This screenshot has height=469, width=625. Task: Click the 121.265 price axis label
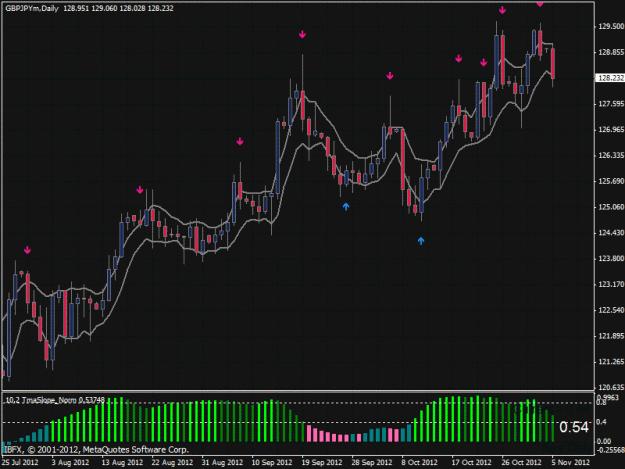(611, 362)
